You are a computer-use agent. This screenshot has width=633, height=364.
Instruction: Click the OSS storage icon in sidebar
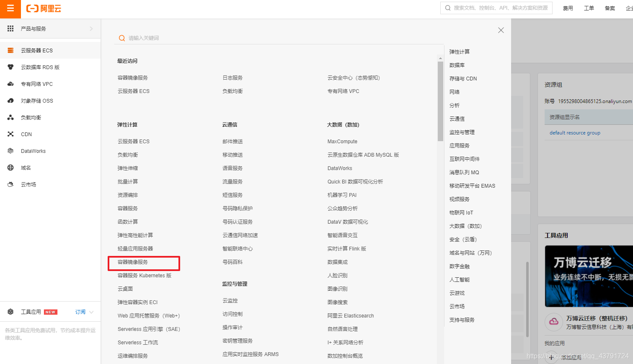[10, 101]
